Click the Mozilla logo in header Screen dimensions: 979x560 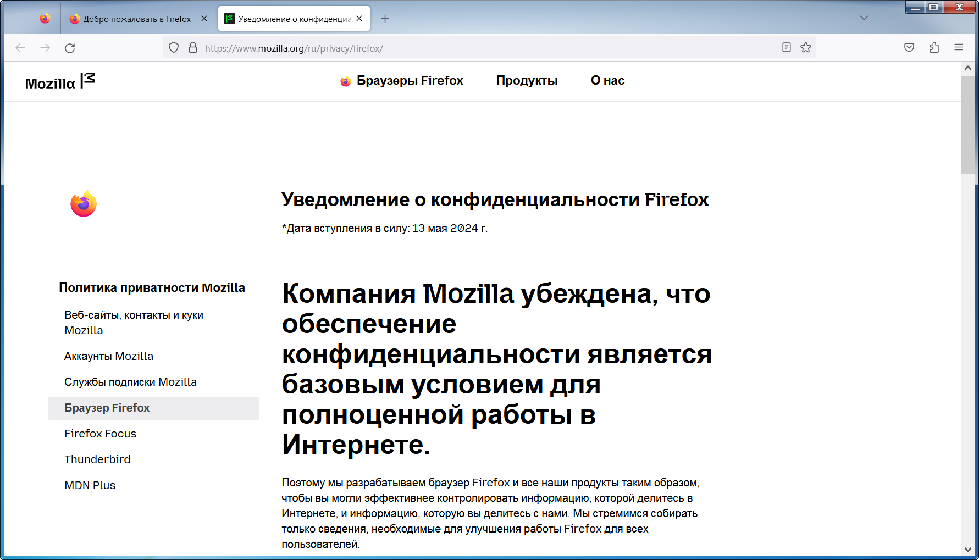pos(60,81)
